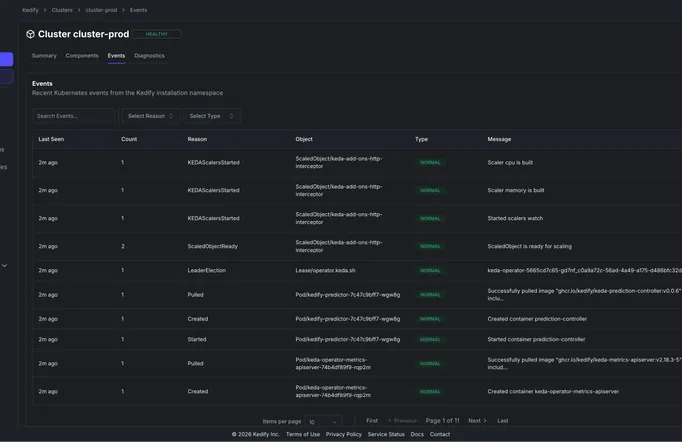Click NORMAL badge in LeaderElection row

[430, 271]
